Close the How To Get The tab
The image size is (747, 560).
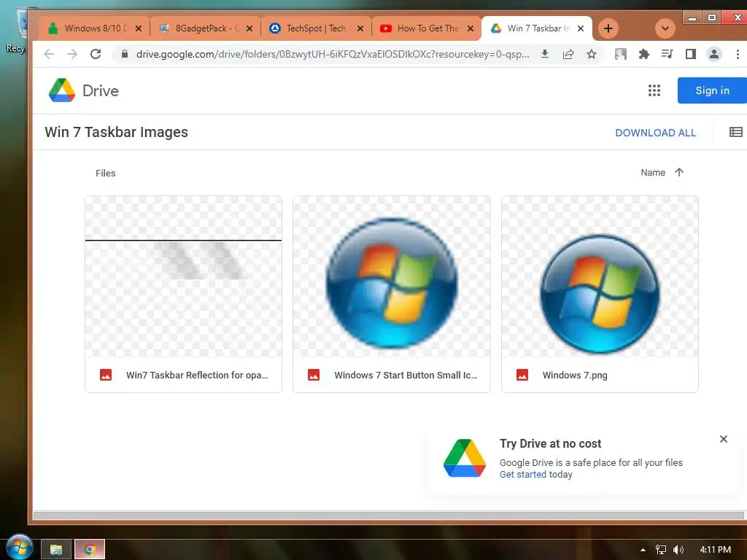[471, 28]
